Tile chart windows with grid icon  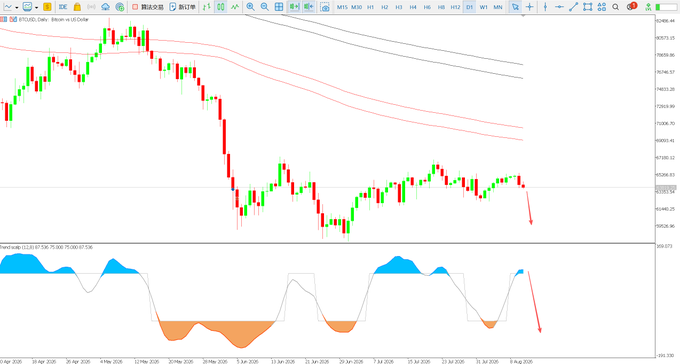coord(279,7)
